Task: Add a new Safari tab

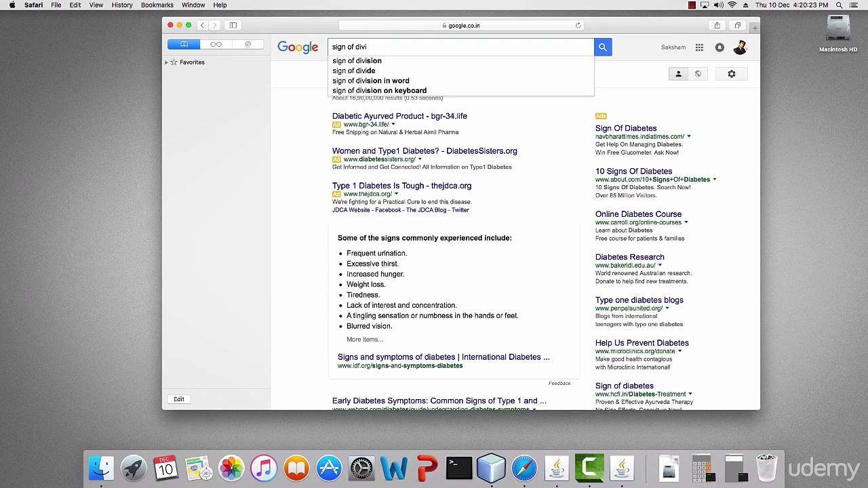Action: (x=755, y=28)
